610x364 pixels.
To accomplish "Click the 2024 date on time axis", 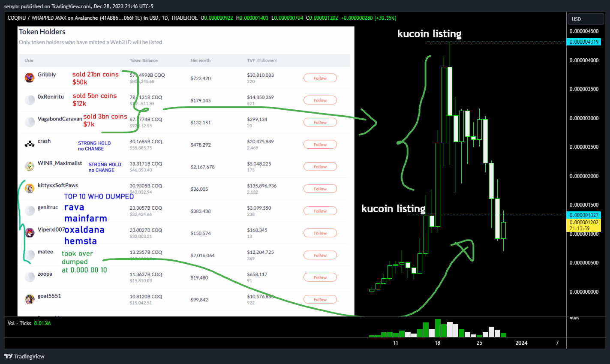I will click(521, 343).
